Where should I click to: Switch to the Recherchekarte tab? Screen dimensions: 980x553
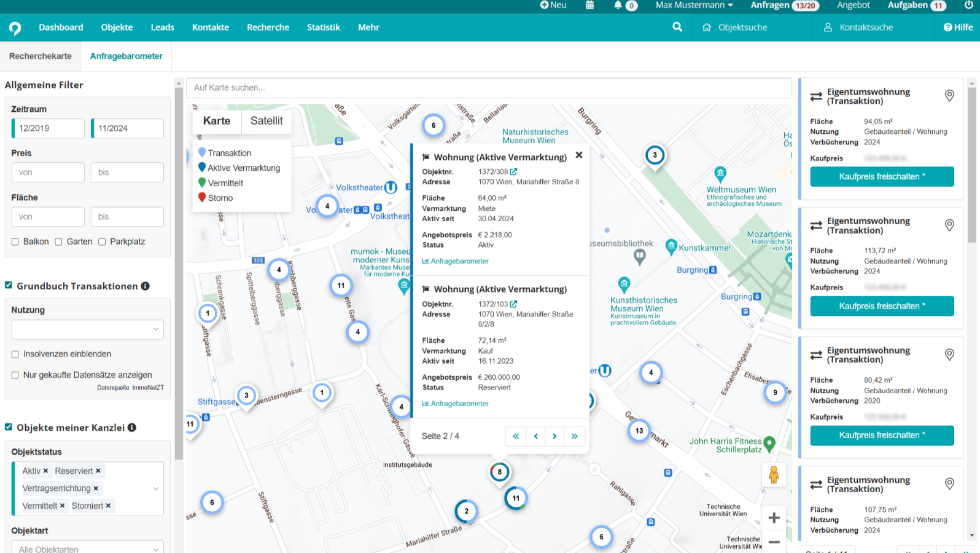pos(41,56)
